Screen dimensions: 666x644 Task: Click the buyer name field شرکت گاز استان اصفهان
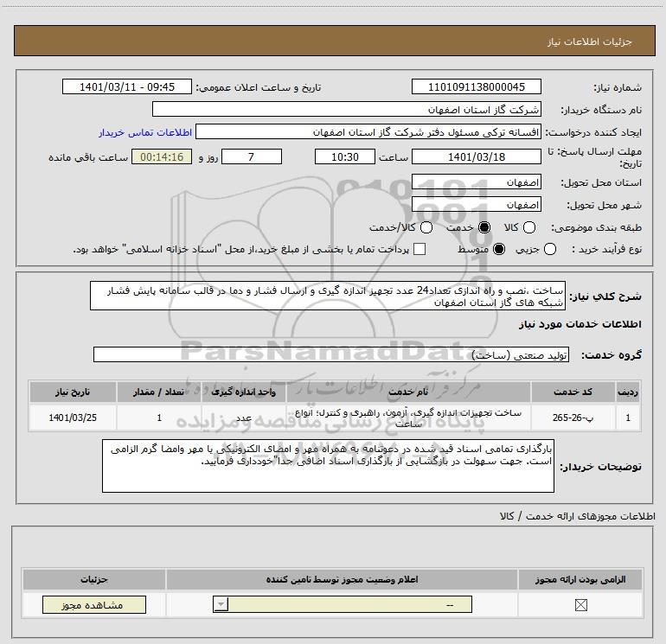click(x=347, y=110)
